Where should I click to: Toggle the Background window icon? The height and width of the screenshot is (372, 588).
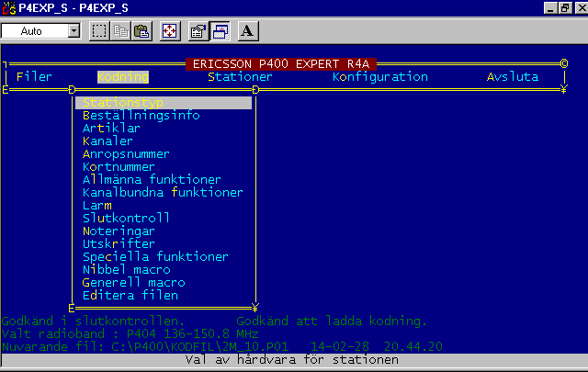pyautogui.click(x=220, y=31)
